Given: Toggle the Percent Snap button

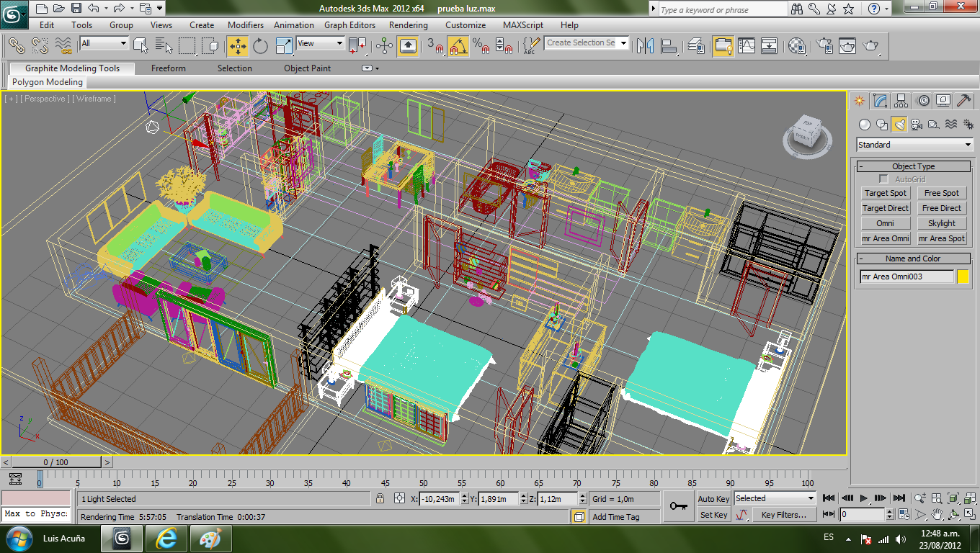Looking at the screenshot, I should tap(481, 46).
